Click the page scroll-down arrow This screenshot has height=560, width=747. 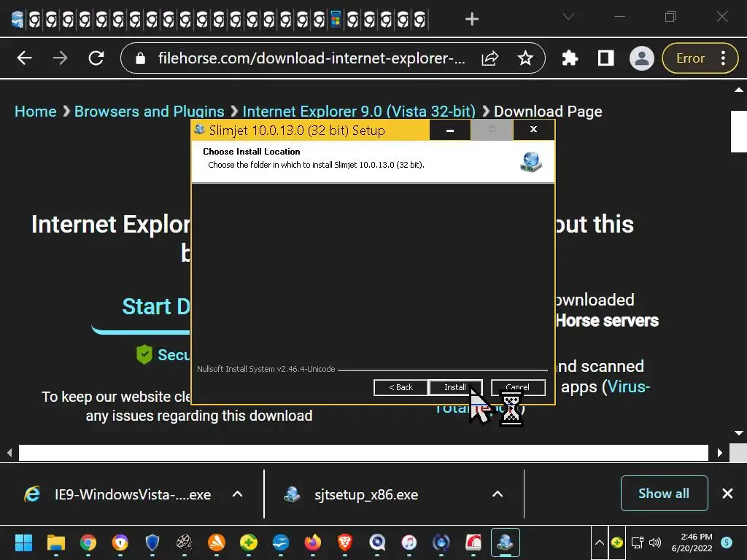tap(738, 433)
